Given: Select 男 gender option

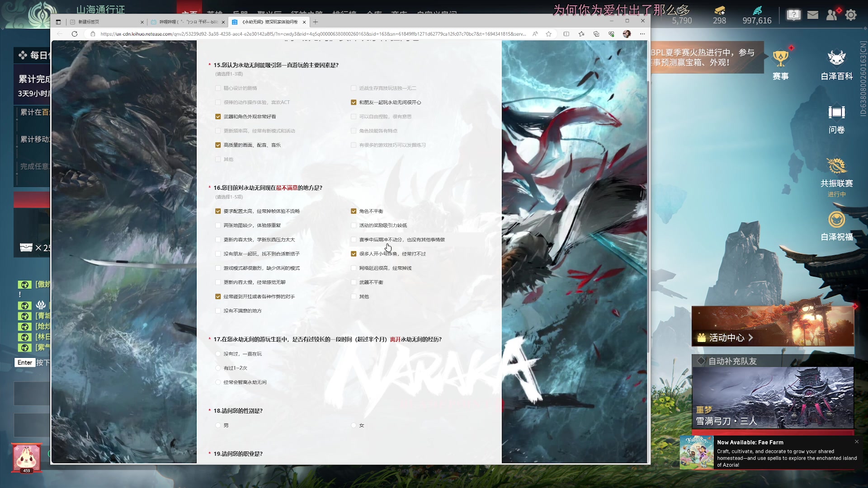Looking at the screenshot, I should 218,425.
